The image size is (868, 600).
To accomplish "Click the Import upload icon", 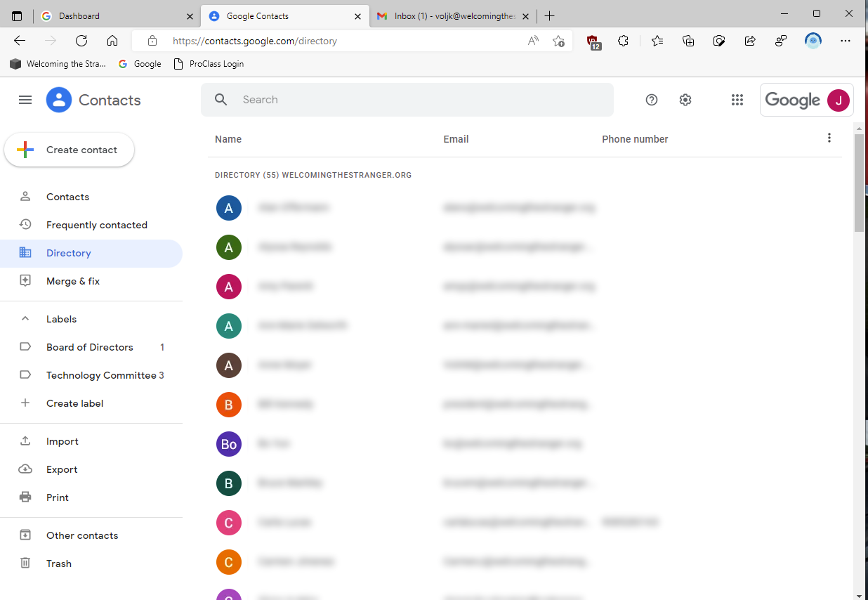I will pyautogui.click(x=25, y=441).
